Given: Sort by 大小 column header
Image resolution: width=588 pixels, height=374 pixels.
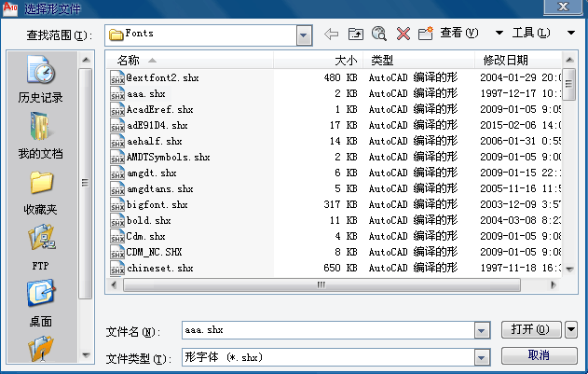Looking at the screenshot, I should pyautogui.click(x=319, y=60).
